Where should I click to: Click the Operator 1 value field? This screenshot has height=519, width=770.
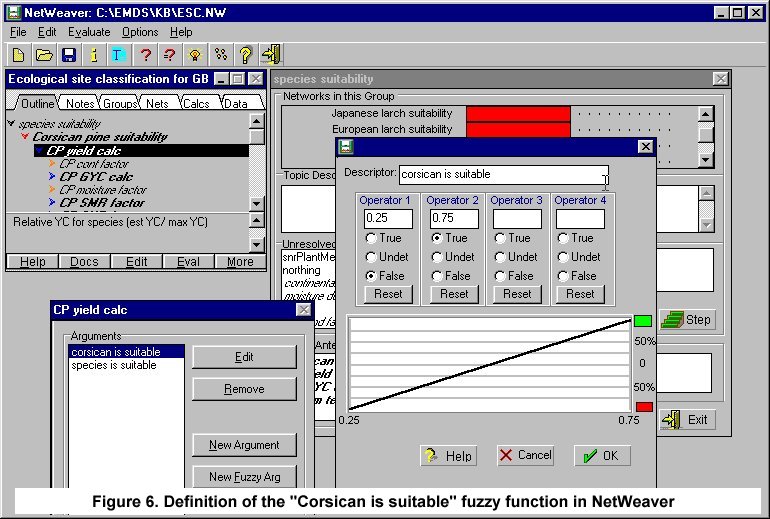pos(388,219)
